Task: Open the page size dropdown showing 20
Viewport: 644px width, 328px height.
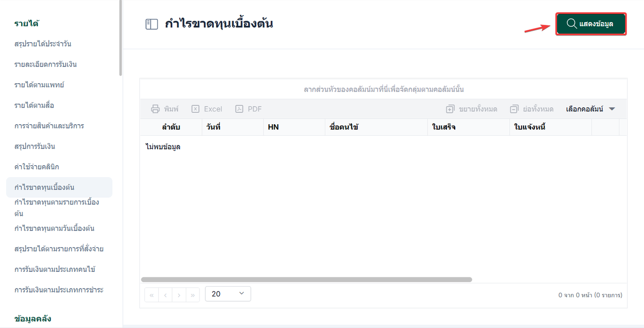Action: 228,293
